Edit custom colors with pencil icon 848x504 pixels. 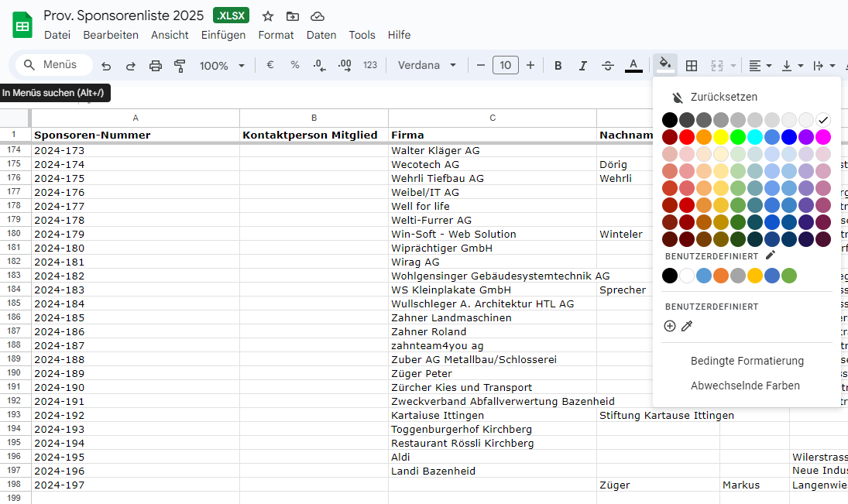771,255
